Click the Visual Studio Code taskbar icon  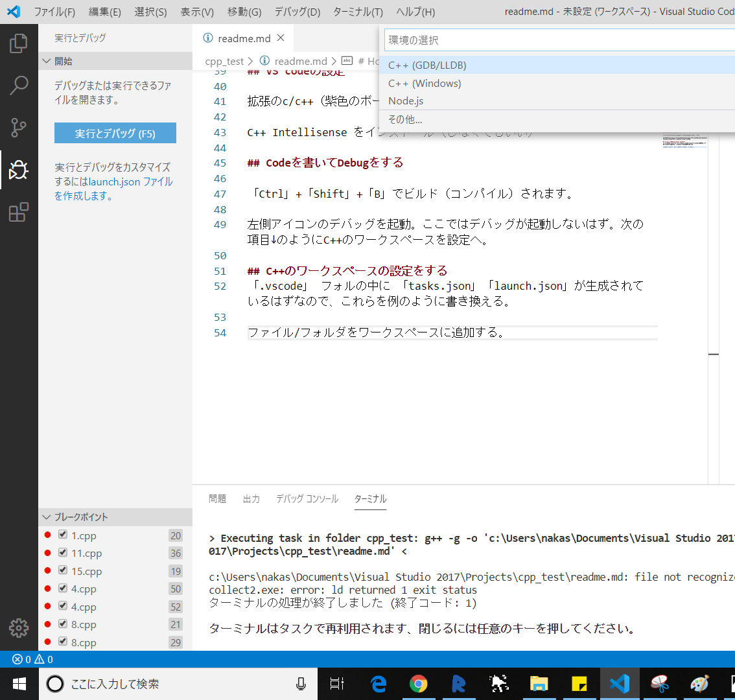click(x=619, y=684)
